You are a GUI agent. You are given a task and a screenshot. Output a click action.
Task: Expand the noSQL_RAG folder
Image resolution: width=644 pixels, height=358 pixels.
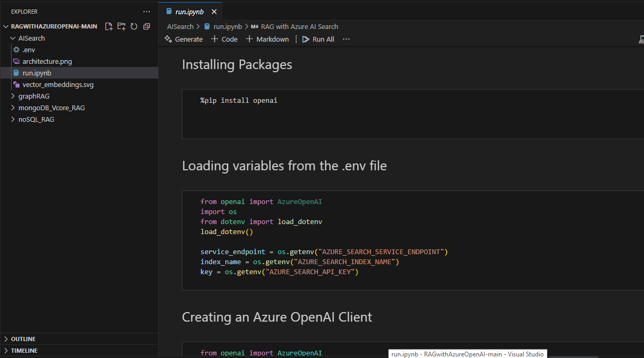[13, 119]
